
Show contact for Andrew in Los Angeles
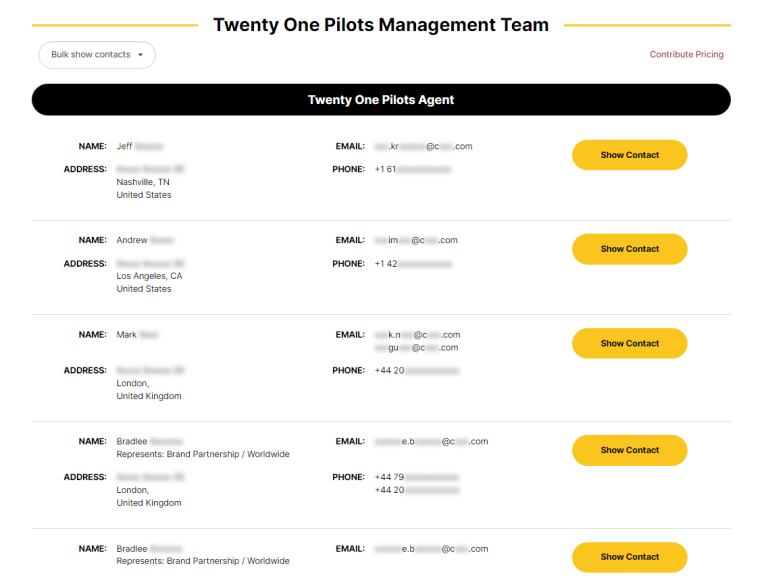tap(629, 249)
